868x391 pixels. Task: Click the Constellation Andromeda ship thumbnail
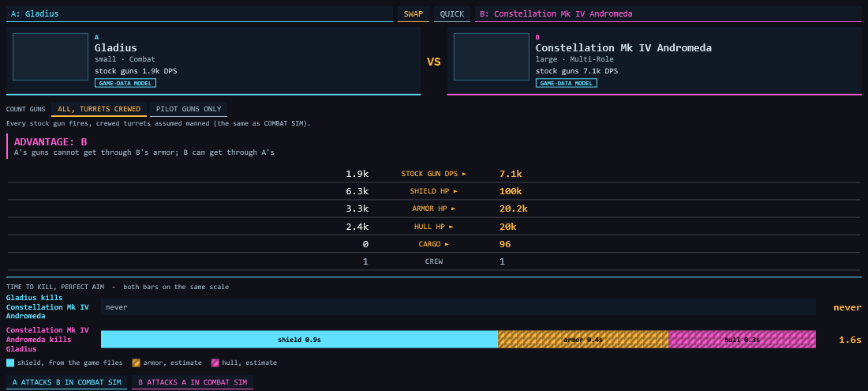(492, 57)
